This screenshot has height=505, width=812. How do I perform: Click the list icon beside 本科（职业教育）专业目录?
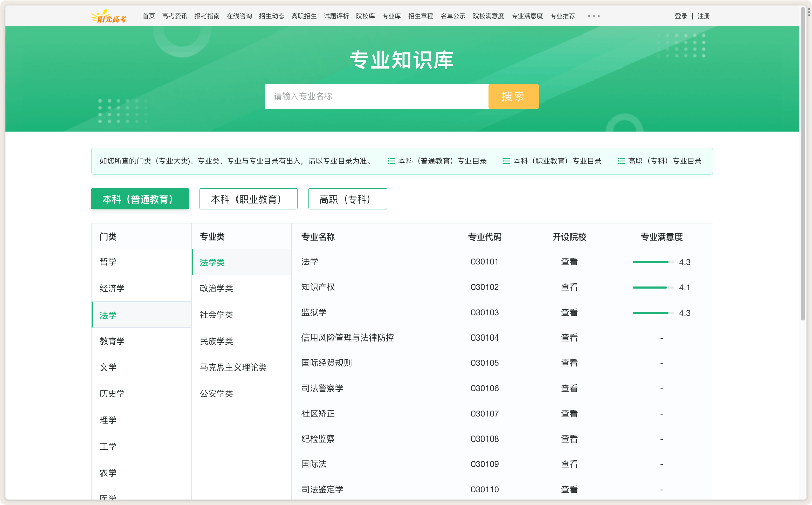[506, 161]
